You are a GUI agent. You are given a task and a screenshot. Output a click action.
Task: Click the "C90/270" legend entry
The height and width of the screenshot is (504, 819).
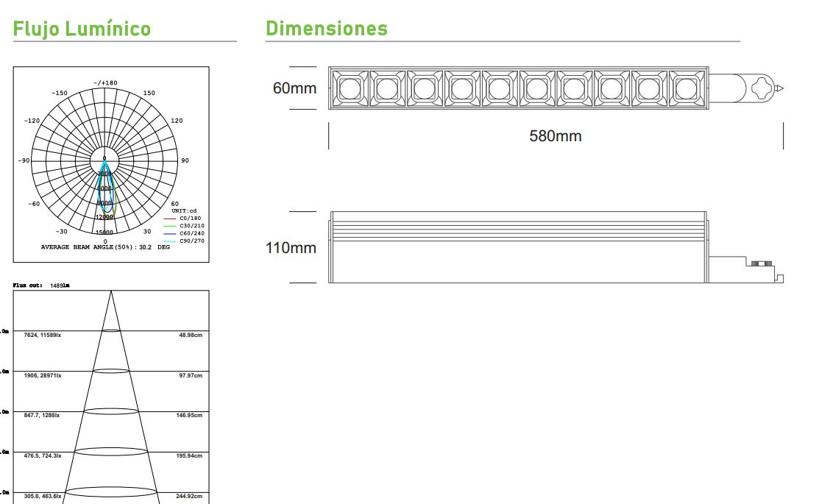click(184, 241)
